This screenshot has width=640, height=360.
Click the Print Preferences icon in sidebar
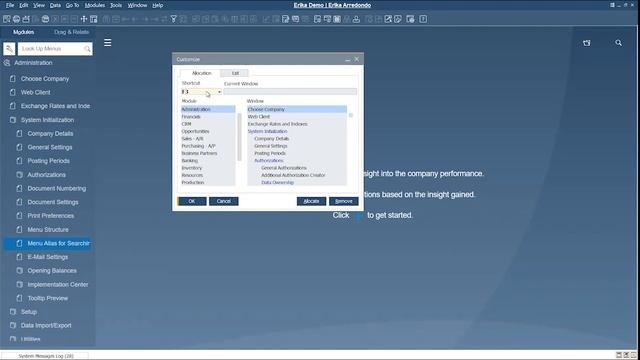pos(19,216)
